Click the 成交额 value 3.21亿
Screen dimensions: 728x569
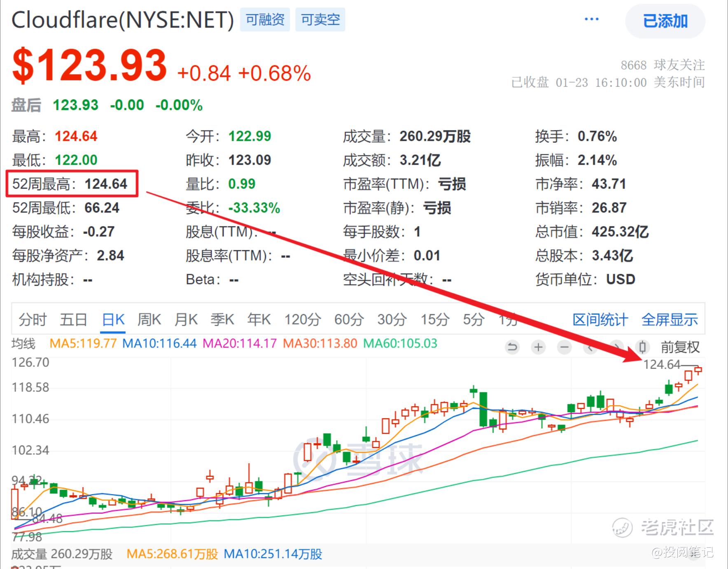pyautogui.click(x=420, y=160)
